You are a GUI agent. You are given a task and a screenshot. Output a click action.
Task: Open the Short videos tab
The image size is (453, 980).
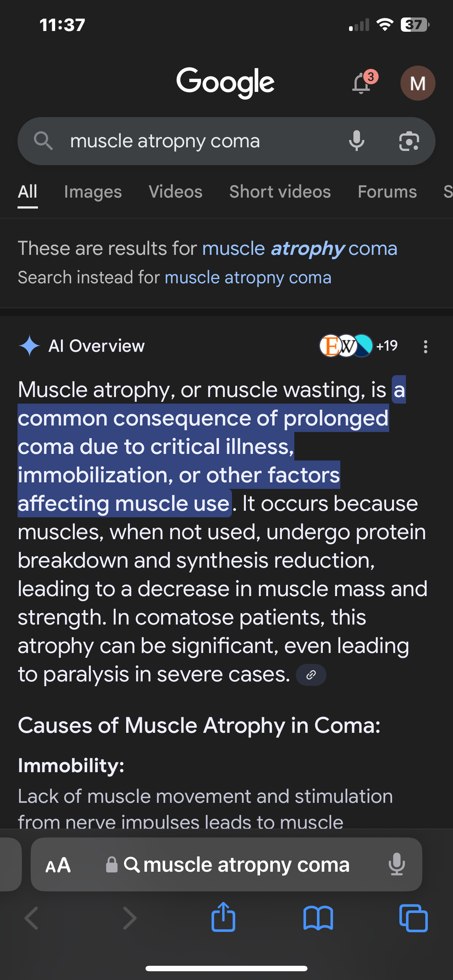tap(280, 192)
